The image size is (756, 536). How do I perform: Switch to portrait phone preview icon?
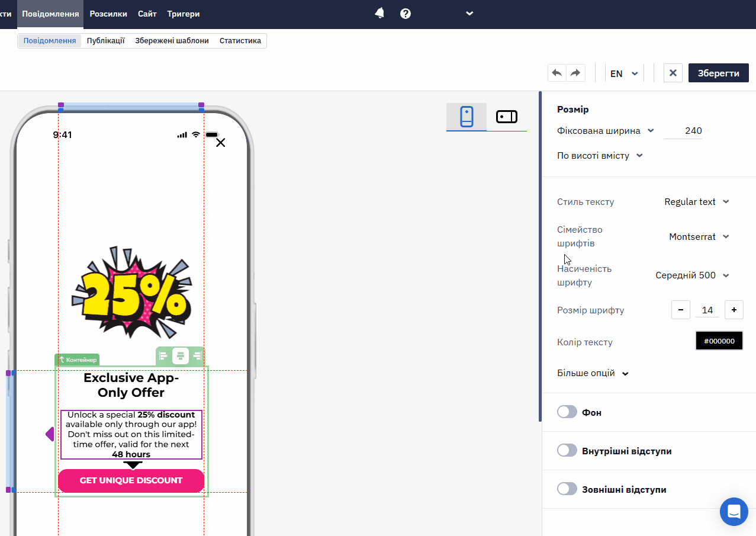[x=467, y=116]
